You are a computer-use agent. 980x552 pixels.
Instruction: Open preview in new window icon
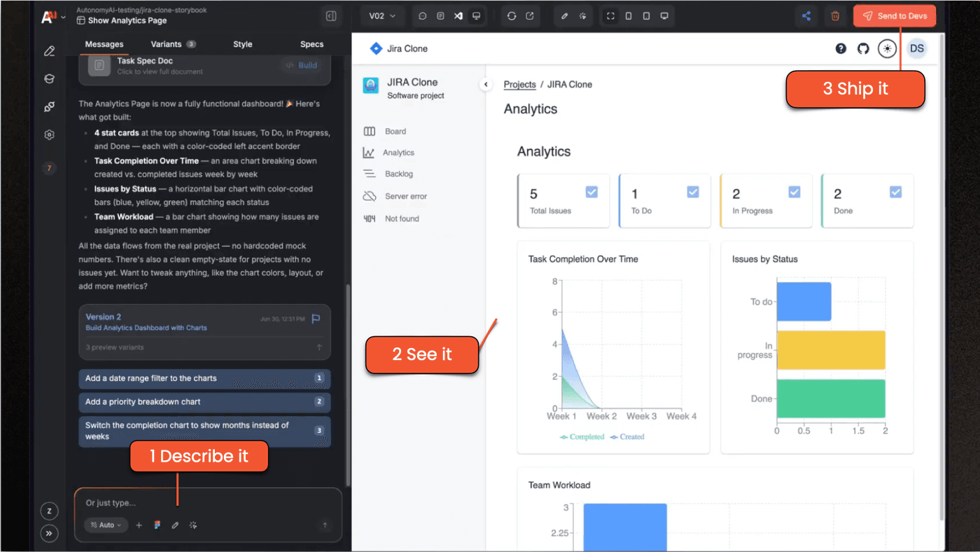tap(530, 16)
